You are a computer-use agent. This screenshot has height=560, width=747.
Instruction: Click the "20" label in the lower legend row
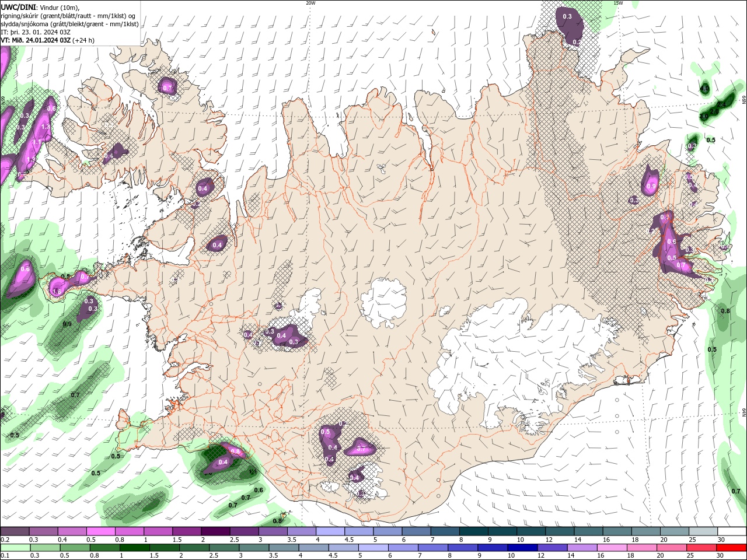660,556
